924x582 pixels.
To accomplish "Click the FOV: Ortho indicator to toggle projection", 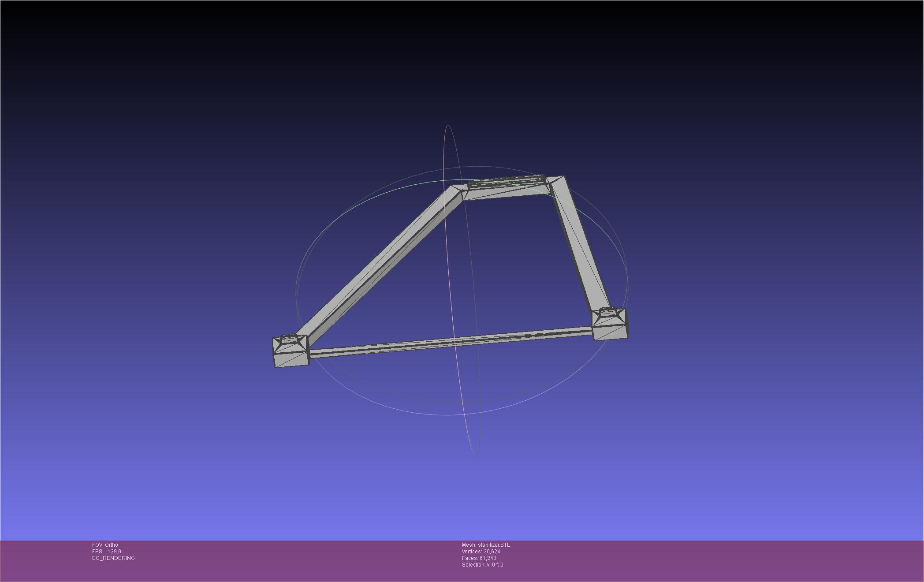I will click(104, 544).
